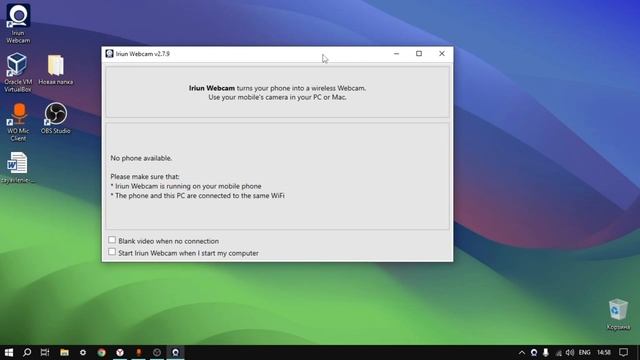Open the Новая папка folder on desktop
The image size is (640, 360).
56,69
